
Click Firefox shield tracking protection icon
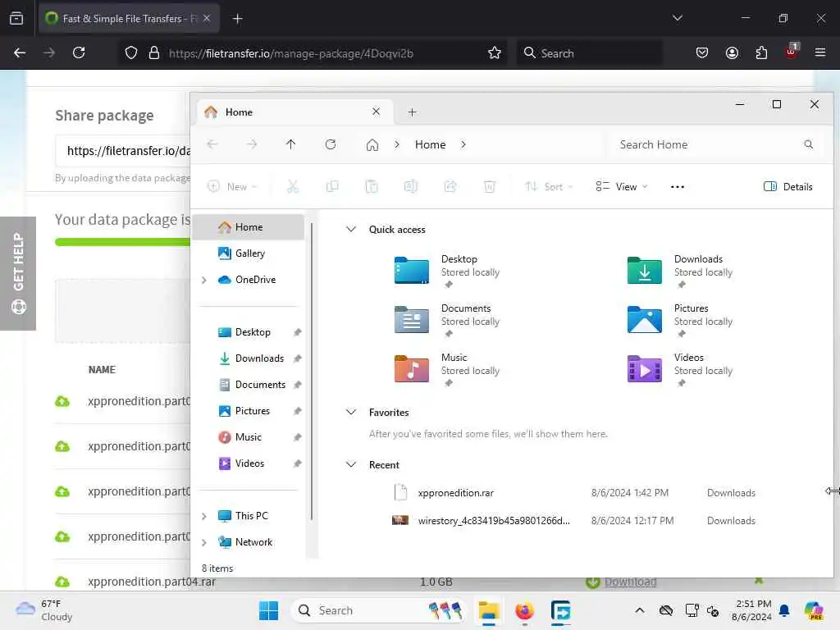coord(131,52)
